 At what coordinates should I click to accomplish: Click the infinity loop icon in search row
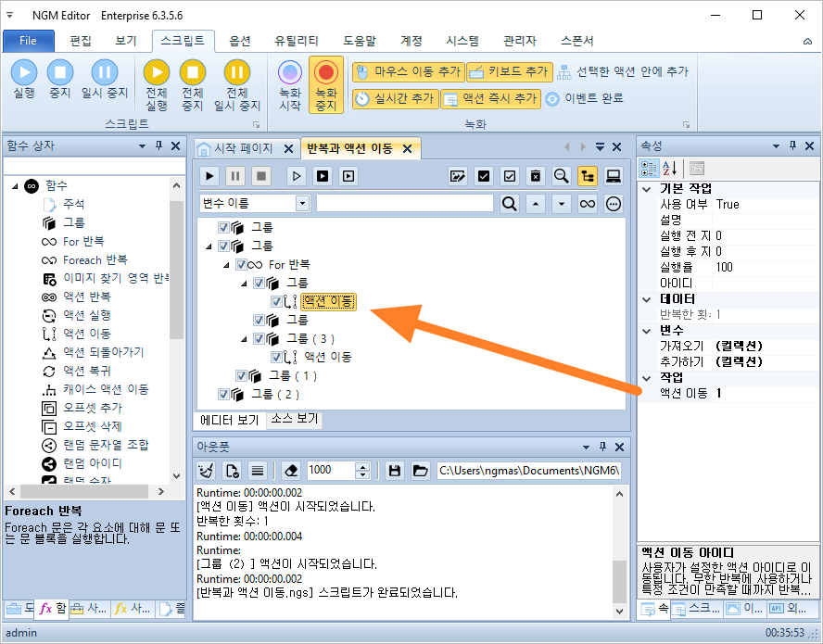(588, 204)
